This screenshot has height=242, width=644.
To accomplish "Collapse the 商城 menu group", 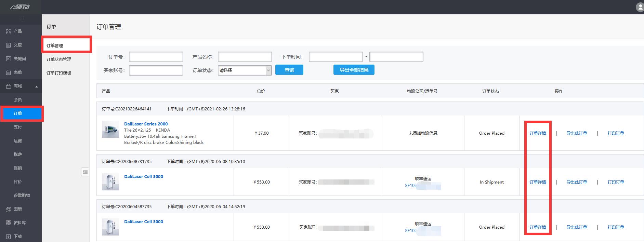I will tap(37, 86).
